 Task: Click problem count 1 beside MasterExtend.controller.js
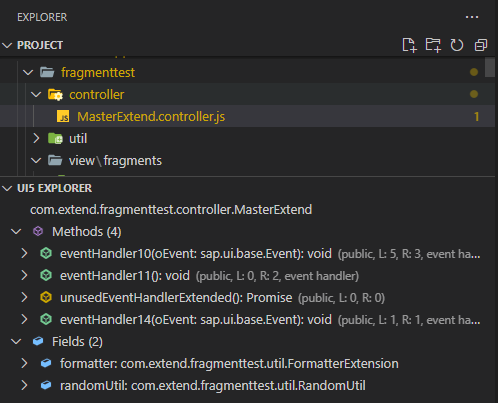click(x=477, y=117)
